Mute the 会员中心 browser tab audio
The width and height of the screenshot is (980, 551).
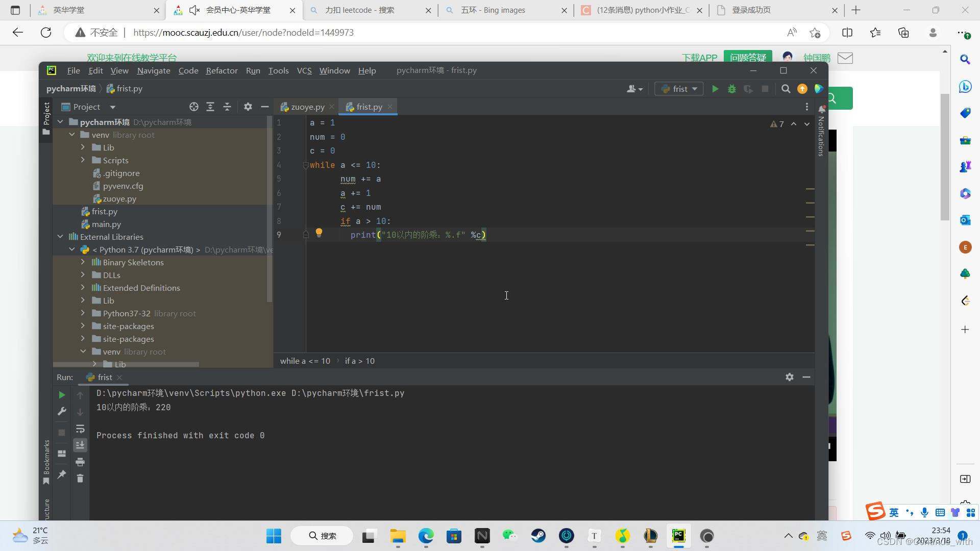194,10
